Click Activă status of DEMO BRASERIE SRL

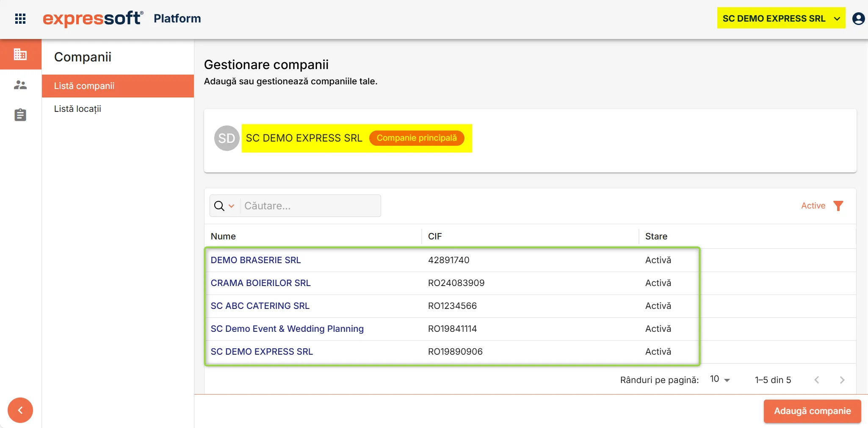tap(658, 260)
